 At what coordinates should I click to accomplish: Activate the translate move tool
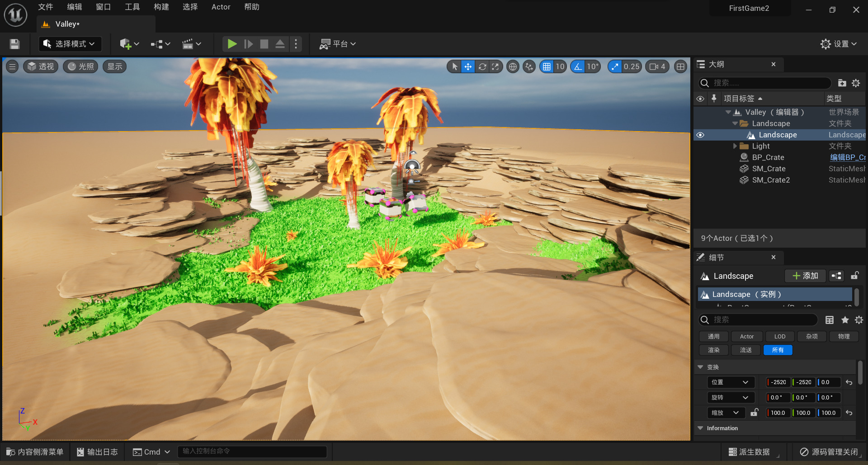(x=468, y=67)
